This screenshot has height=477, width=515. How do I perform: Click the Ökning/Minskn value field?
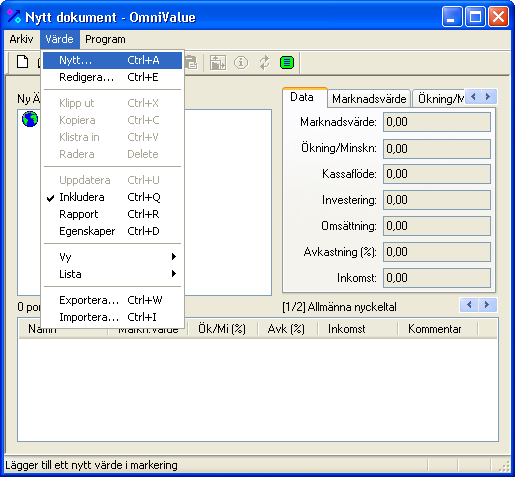[437, 149]
